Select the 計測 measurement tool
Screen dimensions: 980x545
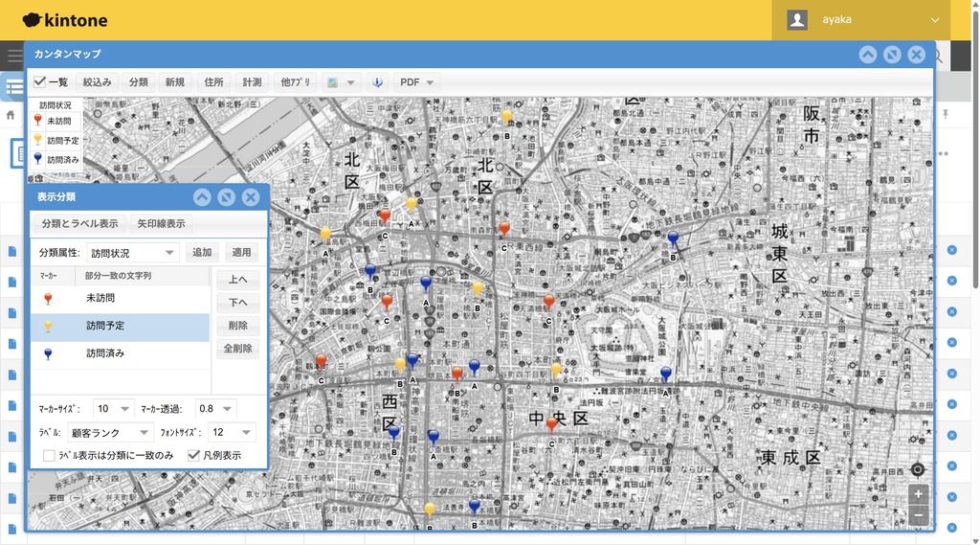tap(252, 82)
